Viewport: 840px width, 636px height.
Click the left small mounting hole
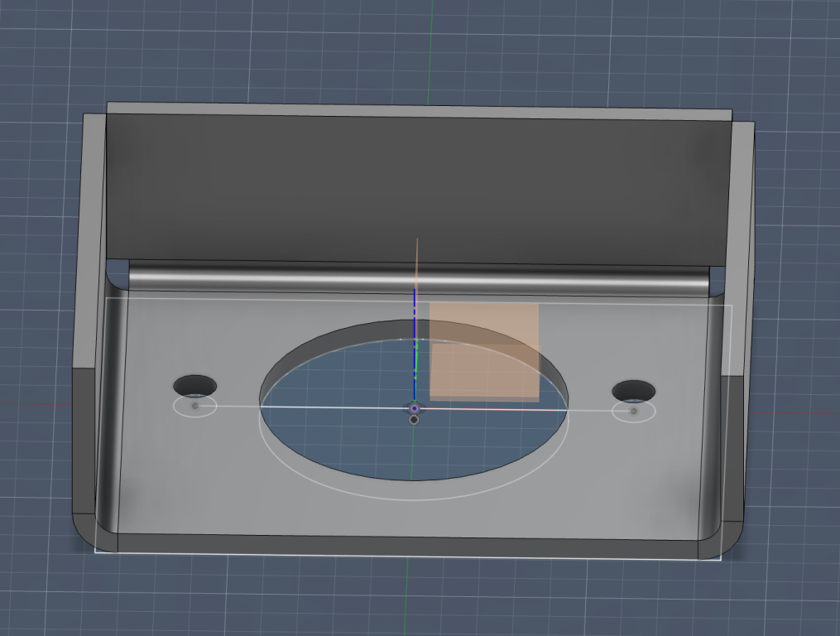coord(194,385)
